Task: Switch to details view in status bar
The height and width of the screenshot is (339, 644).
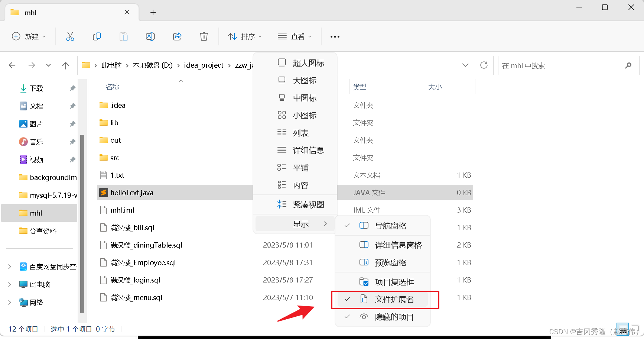Action: click(x=623, y=329)
